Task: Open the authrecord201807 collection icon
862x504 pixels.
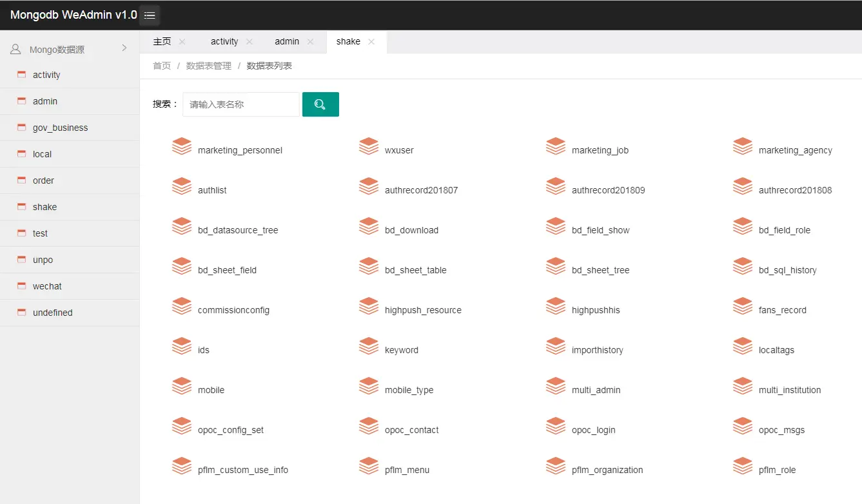Action: click(369, 186)
